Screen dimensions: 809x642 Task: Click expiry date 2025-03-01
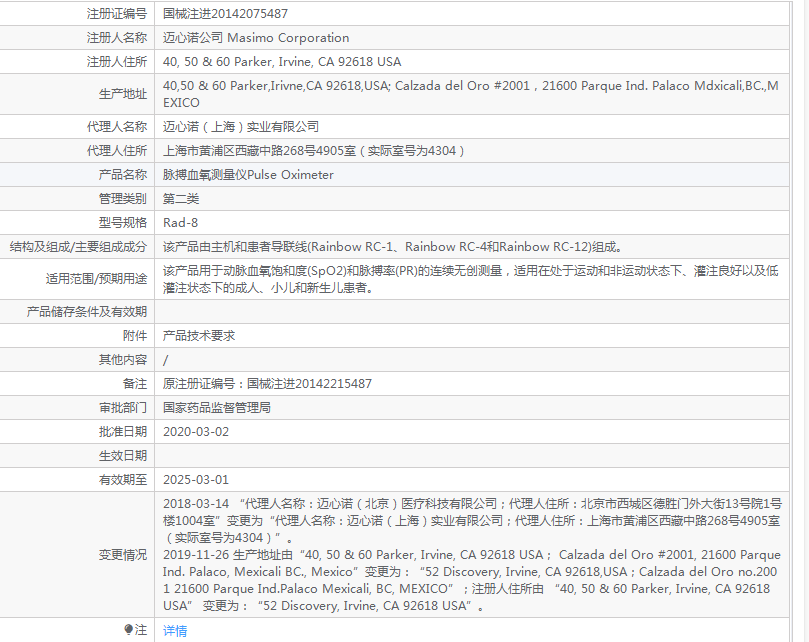coord(196,480)
